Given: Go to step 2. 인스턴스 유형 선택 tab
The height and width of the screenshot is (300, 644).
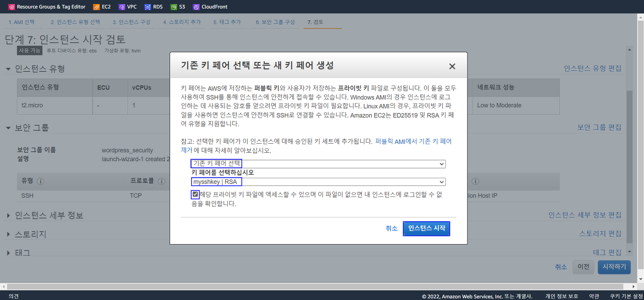Looking at the screenshot, I should pyautogui.click(x=75, y=23).
